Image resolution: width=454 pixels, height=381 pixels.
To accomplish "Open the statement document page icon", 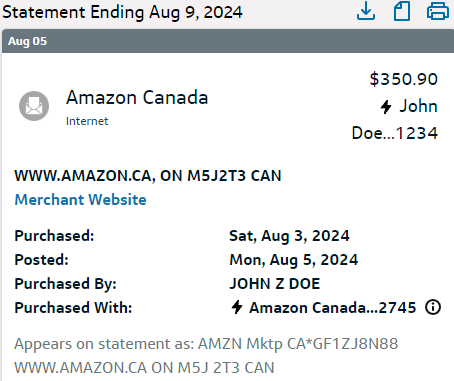I will tap(402, 11).
